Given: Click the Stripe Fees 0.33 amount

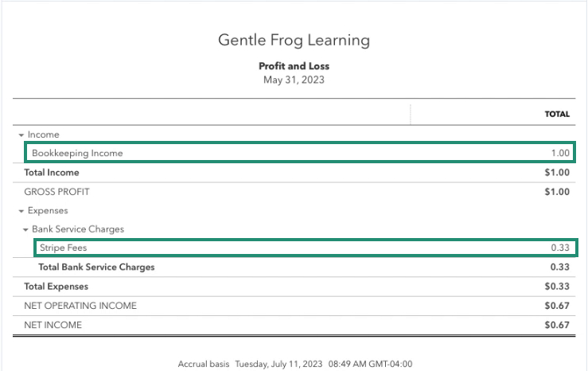Looking at the screenshot, I should coord(560,248).
